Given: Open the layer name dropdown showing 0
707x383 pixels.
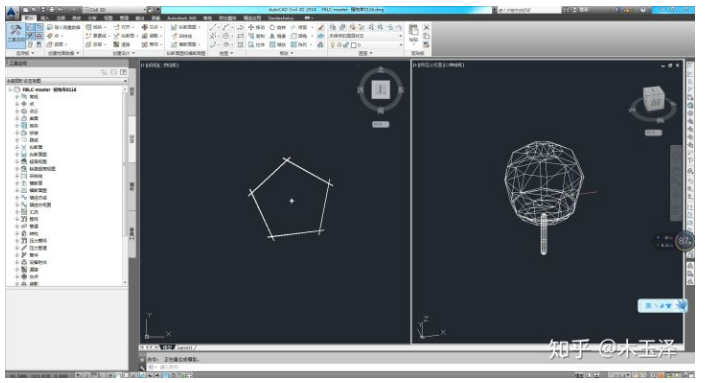Looking at the screenshot, I should 366,45.
